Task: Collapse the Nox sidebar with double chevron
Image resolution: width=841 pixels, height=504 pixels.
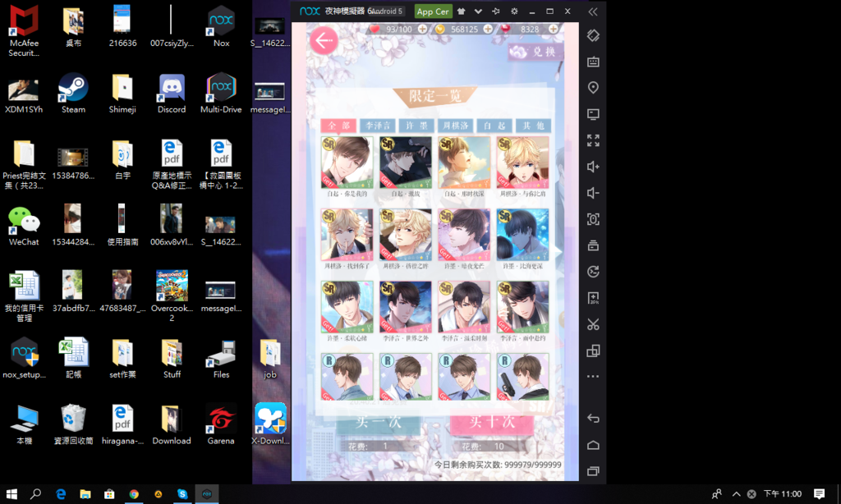Action: (593, 11)
